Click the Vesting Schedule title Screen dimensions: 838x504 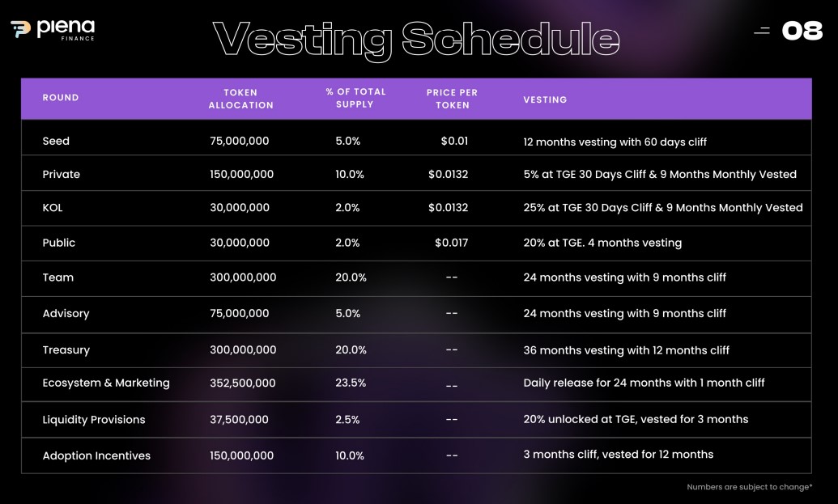point(416,38)
